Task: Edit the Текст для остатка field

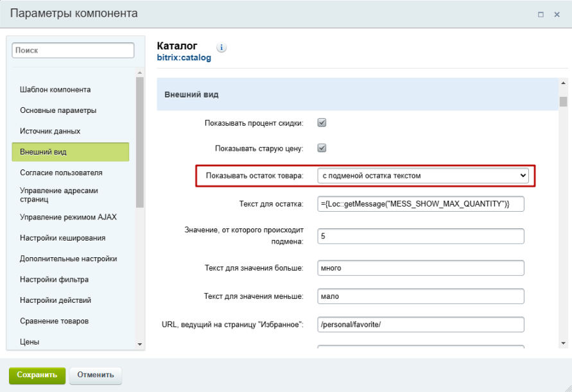Action: (420, 204)
